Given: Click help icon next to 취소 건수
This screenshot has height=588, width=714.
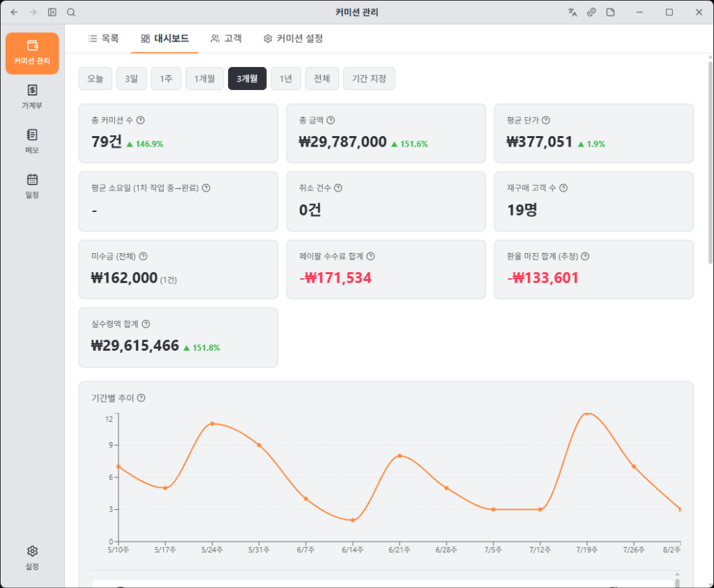Looking at the screenshot, I should [338, 188].
